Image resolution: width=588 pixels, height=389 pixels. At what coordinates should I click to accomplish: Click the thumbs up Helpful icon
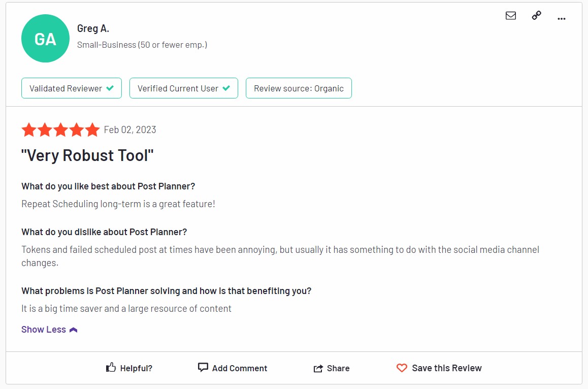(x=111, y=368)
